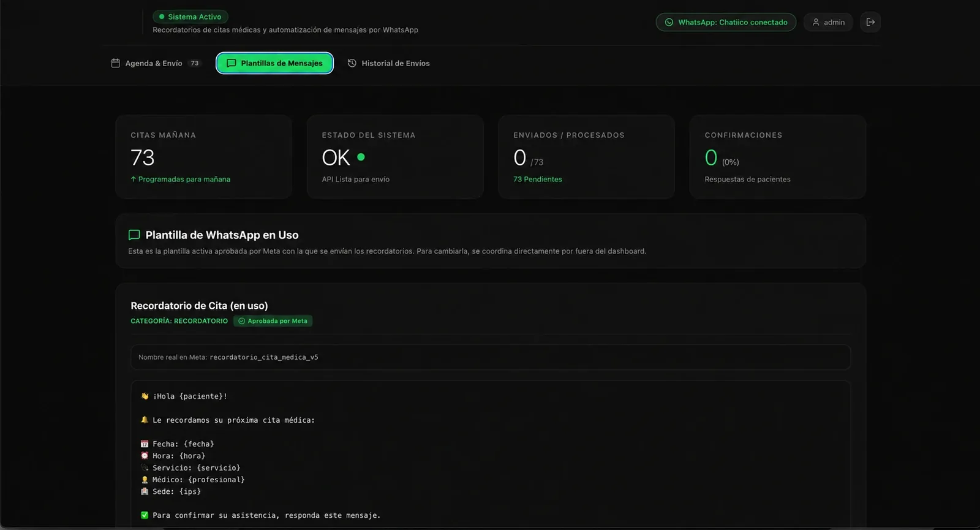980x530 pixels.
Task: Click the 73 Pendientes text
Action: click(538, 179)
